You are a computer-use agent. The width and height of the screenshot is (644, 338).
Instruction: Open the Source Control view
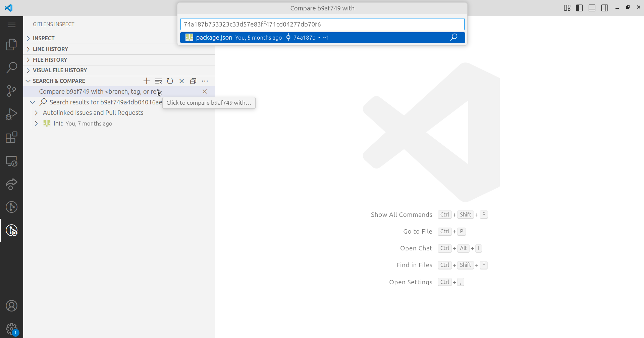coord(11,91)
